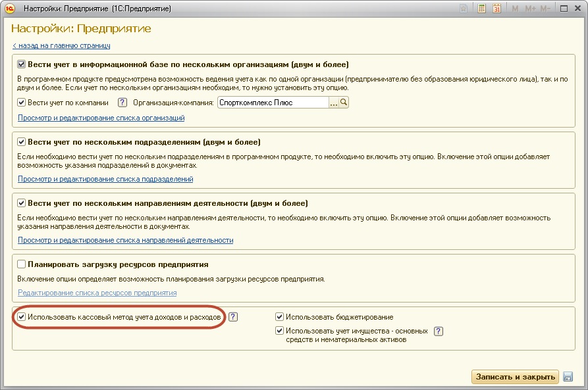Open help for 'Вести учет по компании'
The width and height of the screenshot is (588, 390).
pos(122,103)
